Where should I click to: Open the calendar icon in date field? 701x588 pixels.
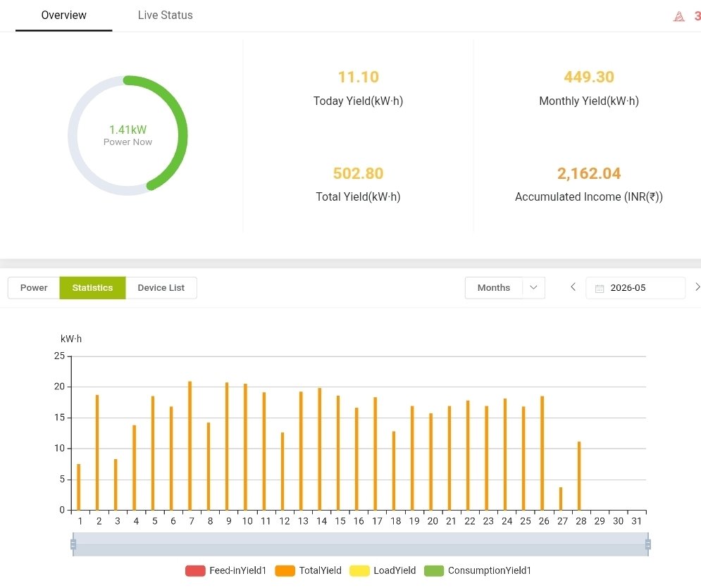[600, 289]
